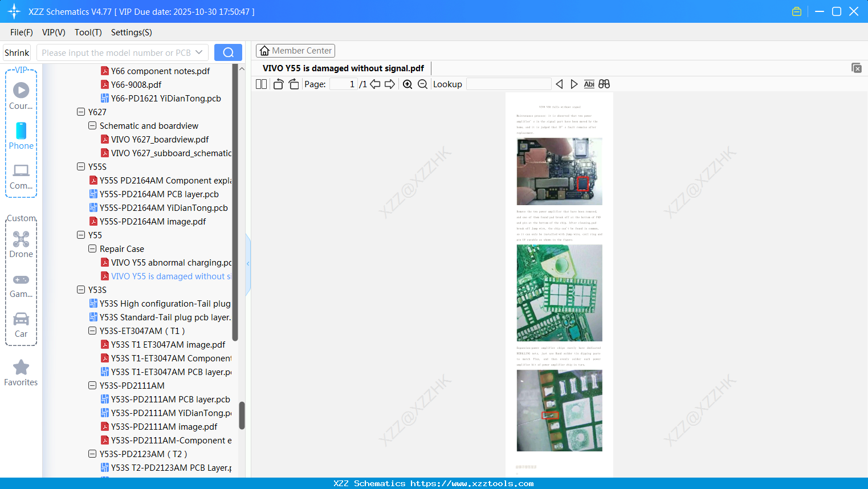Enable the binoculars search highlight mode
868x489 pixels.
[x=604, y=84]
